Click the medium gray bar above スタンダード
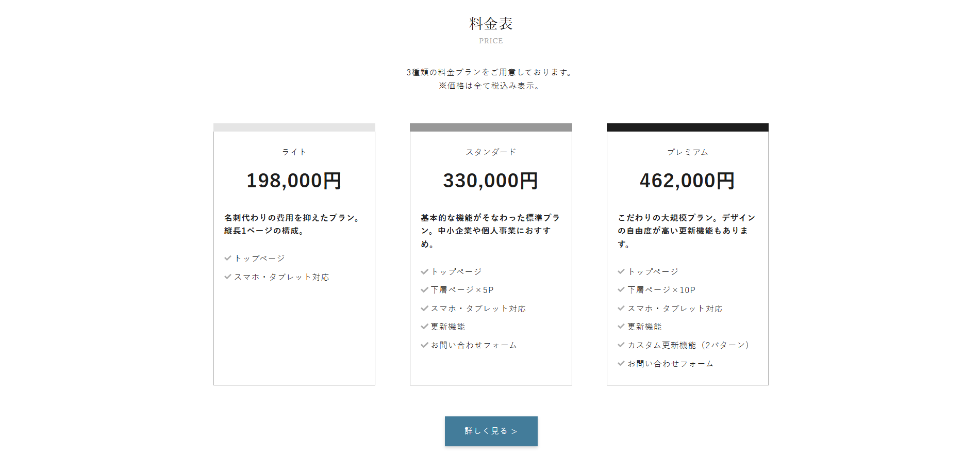980x469 pixels. (x=491, y=127)
